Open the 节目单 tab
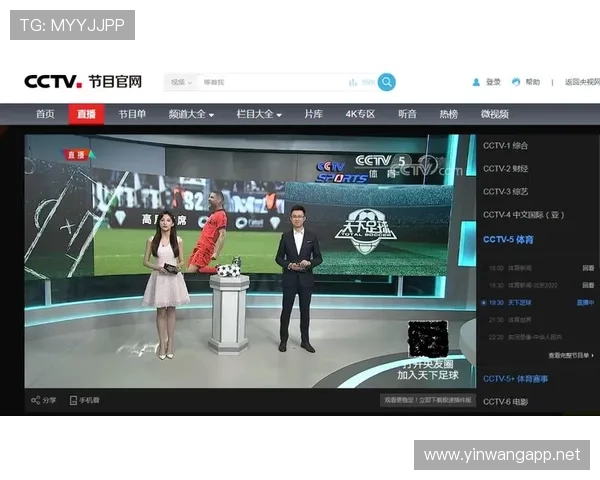The image size is (600, 480). [132, 114]
